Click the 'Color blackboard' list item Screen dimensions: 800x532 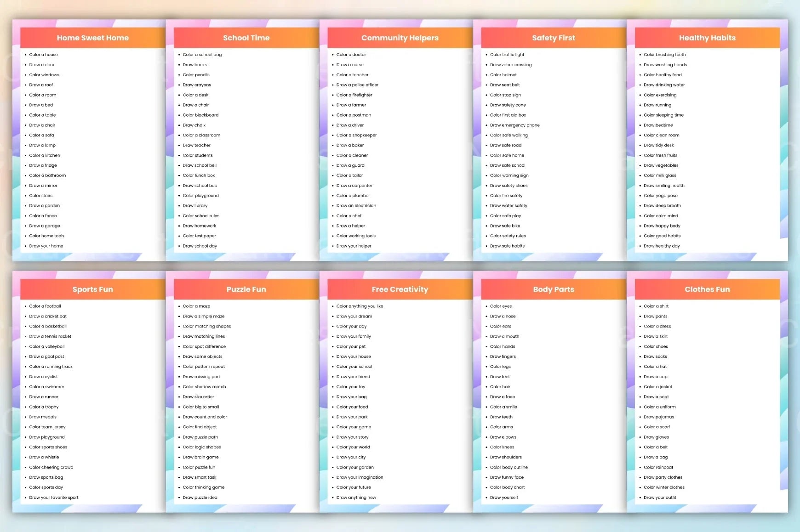point(200,115)
